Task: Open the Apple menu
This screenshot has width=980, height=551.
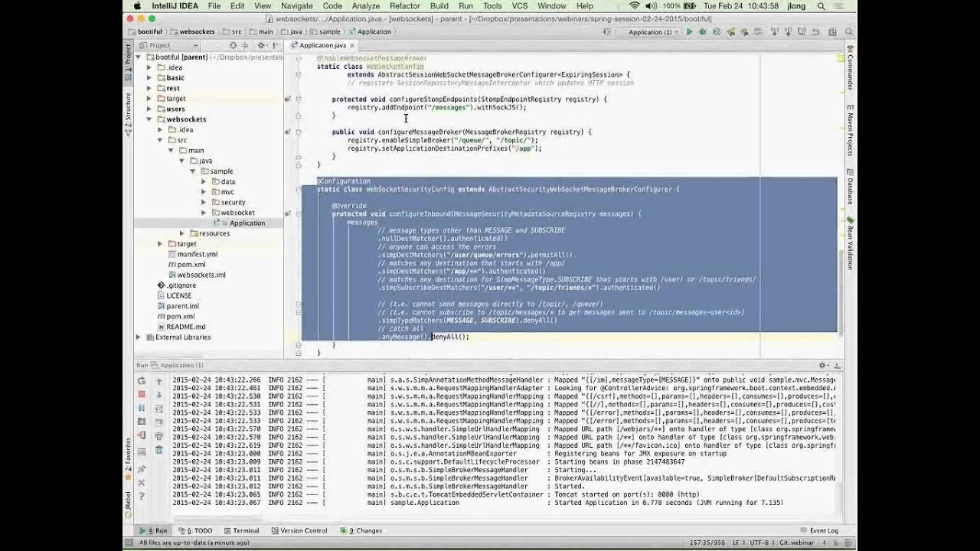Action: (137, 6)
